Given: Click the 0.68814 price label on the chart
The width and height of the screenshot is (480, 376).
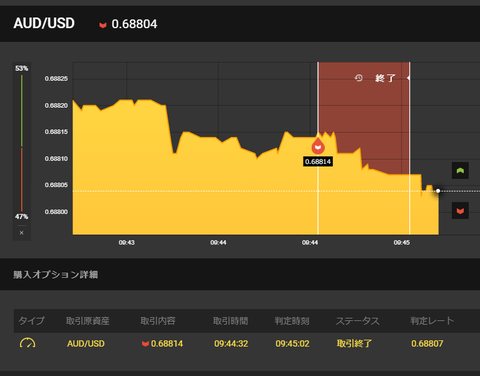Looking at the screenshot, I should [x=318, y=162].
